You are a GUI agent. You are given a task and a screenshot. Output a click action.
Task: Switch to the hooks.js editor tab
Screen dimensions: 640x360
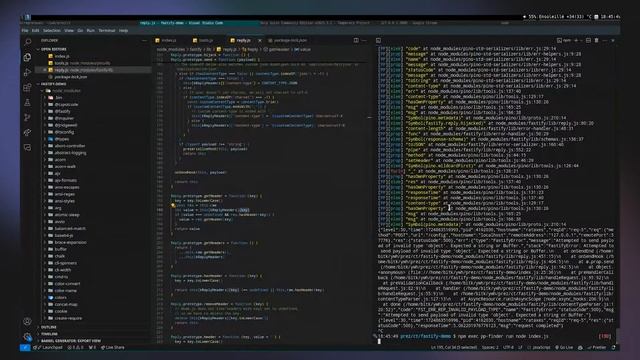pos(204,40)
